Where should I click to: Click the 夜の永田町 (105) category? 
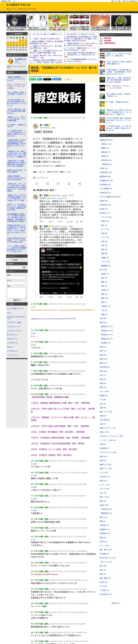click(106, 594)
